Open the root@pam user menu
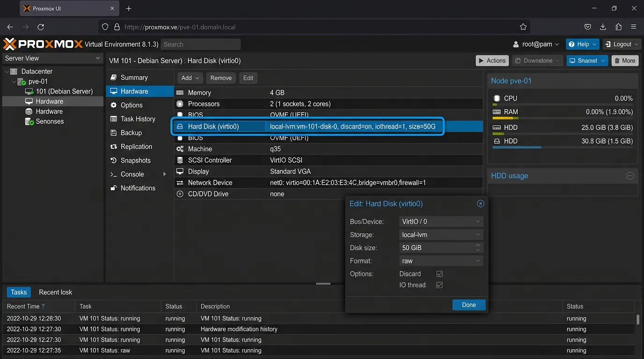Image resolution: width=644 pixels, height=359 pixels. click(536, 44)
